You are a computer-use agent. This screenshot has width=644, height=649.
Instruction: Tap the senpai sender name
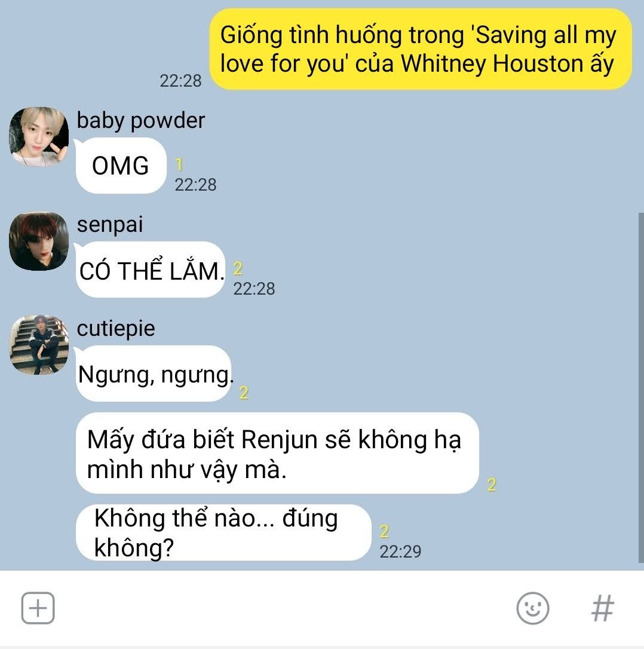pos(110,225)
